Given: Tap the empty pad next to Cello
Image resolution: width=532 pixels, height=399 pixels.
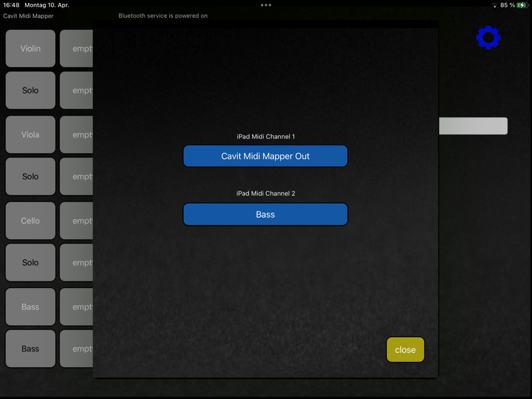Looking at the screenshot, I should [x=76, y=221].
